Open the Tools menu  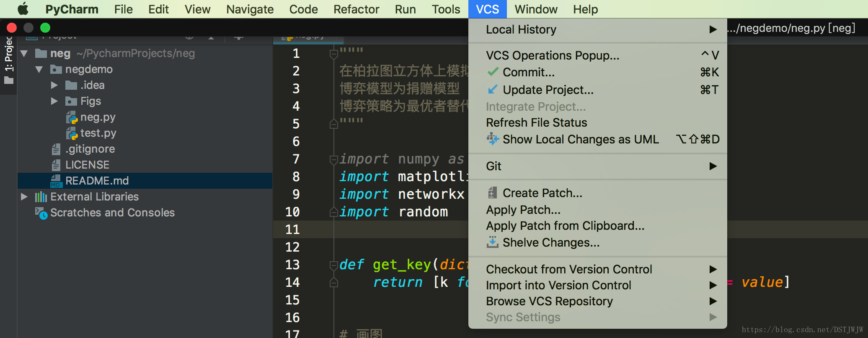(x=446, y=9)
